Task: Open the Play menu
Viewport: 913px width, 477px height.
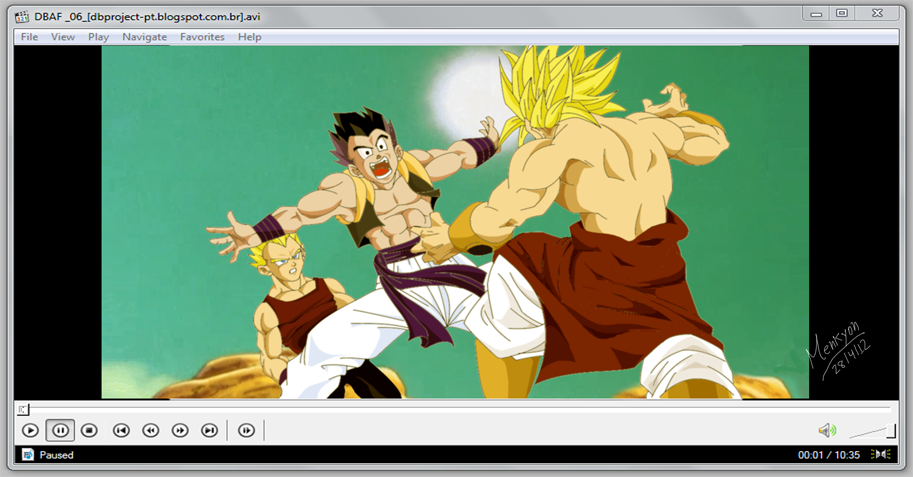Action: [98, 37]
